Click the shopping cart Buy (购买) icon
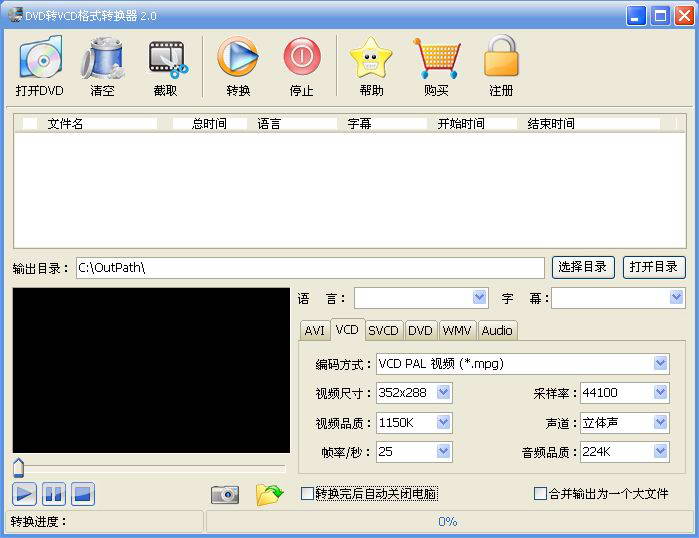The width and height of the screenshot is (699, 538). [436, 58]
